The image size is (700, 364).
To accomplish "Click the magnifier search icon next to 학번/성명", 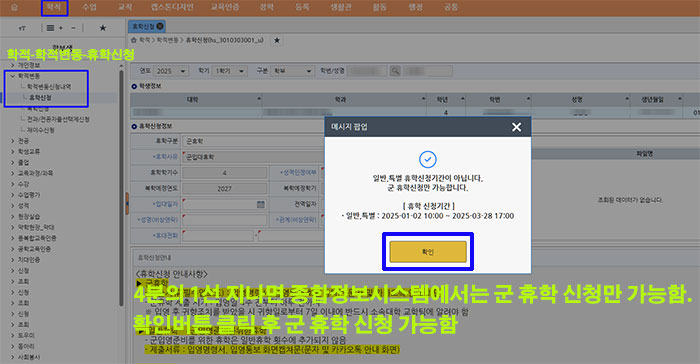I will [x=395, y=71].
